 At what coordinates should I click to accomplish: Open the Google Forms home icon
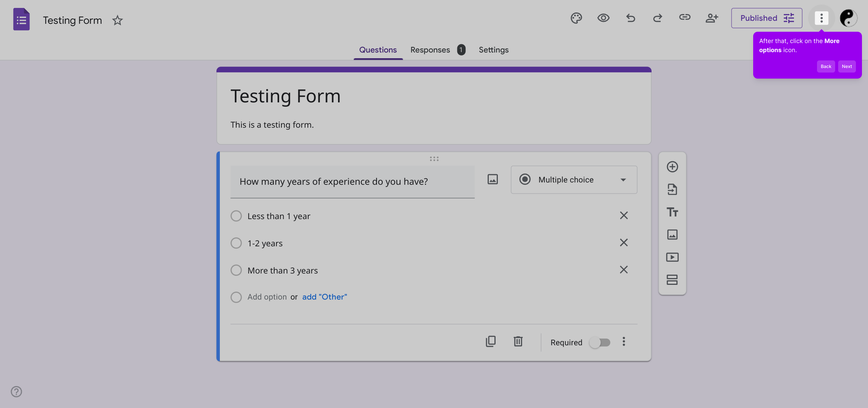(22, 19)
